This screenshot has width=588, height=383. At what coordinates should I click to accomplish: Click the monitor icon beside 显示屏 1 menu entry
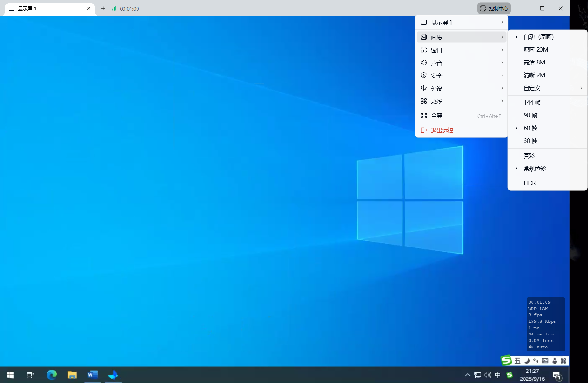pyautogui.click(x=424, y=22)
